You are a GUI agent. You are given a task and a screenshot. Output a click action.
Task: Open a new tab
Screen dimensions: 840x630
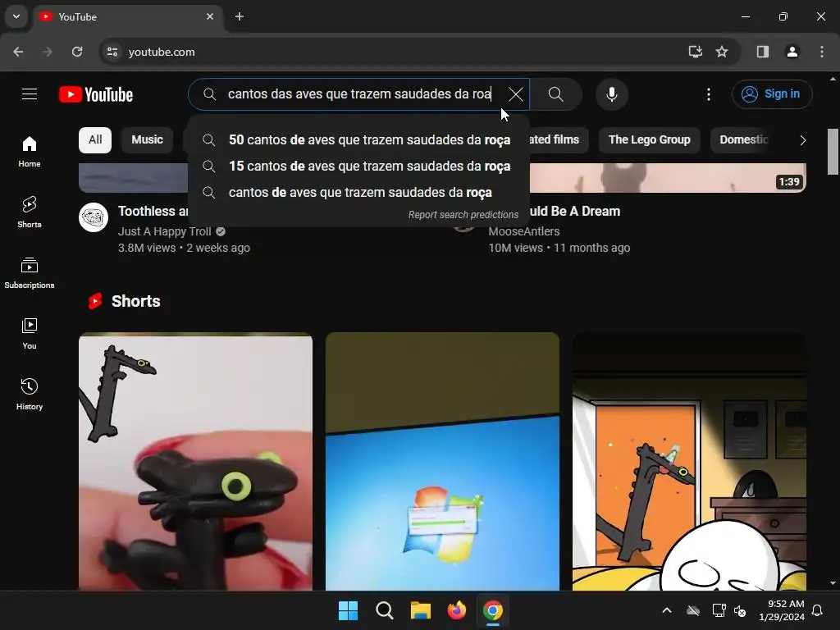(240, 16)
